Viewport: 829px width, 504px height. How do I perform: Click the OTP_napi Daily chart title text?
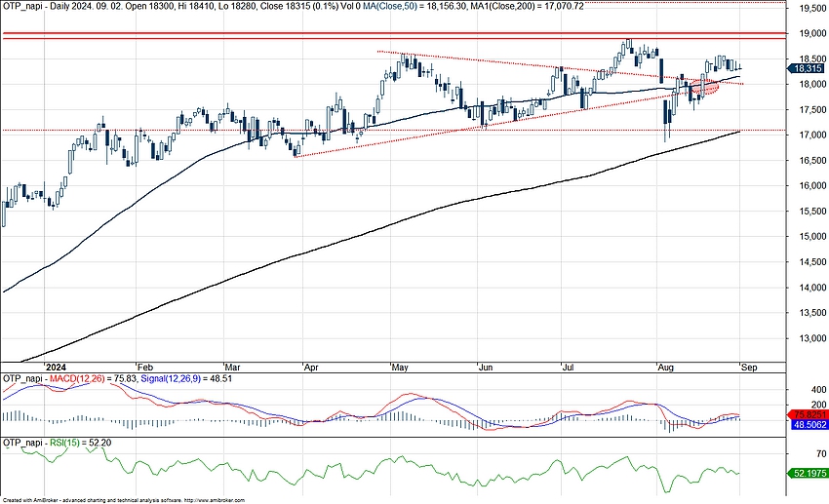(x=59, y=6)
